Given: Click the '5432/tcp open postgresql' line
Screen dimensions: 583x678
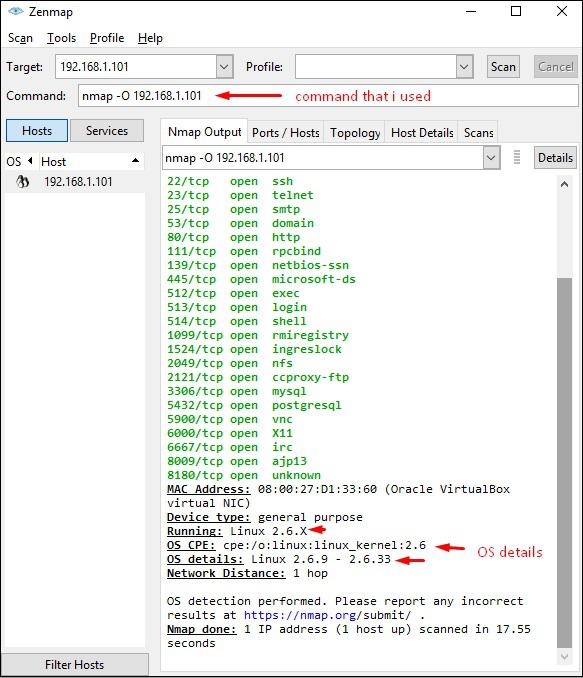Looking at the screenshot, I should tap(254, 405).
